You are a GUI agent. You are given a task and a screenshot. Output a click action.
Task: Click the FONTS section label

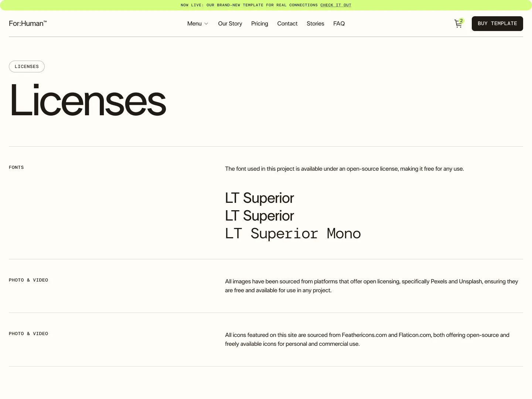tap(16, 167)
